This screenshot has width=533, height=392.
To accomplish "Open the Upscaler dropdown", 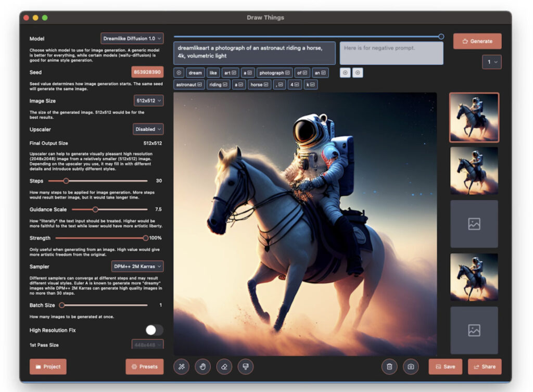I will tap(148, 129).
